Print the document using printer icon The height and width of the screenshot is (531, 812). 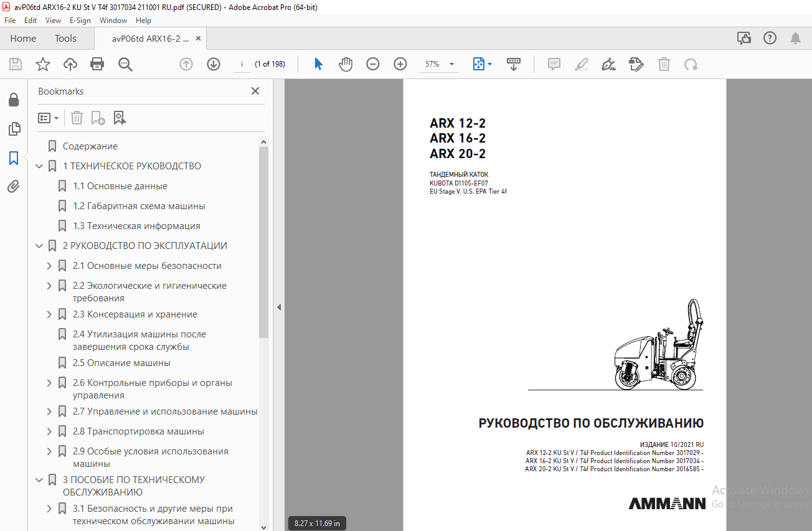click(97, 64)
